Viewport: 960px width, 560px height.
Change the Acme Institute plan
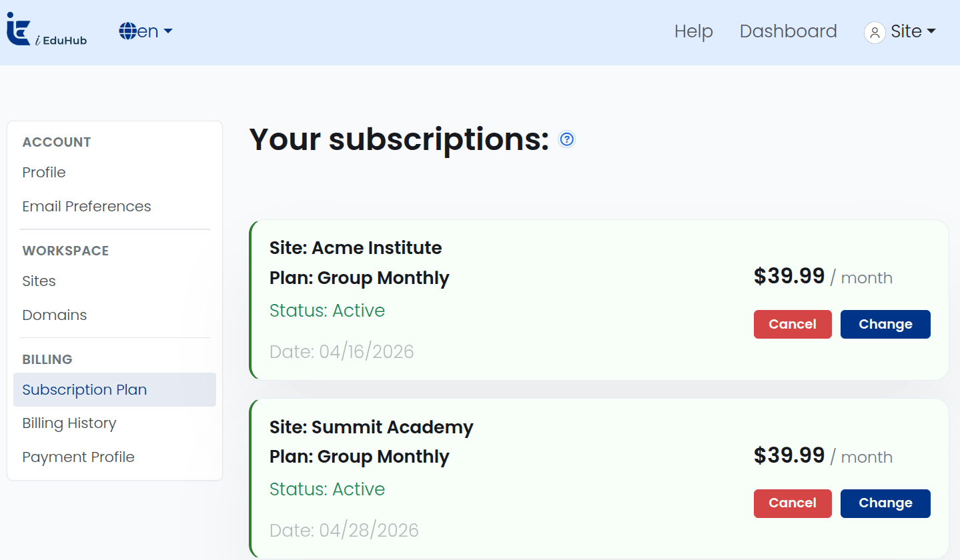point(885,324)
